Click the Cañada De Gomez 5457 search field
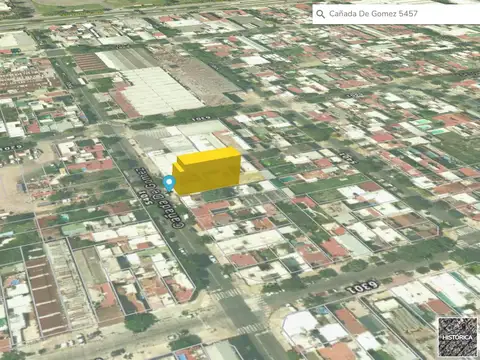The height and width of the screenshot is (360, 480). [x=396, y=14]
